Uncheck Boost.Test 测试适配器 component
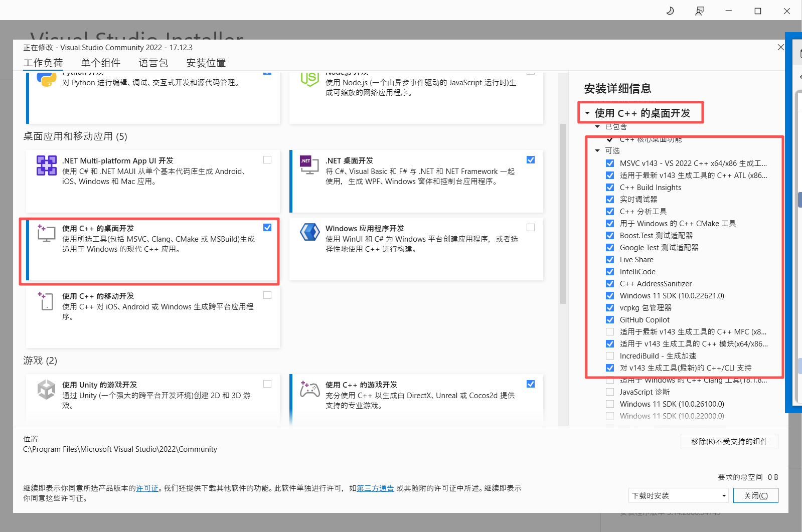The height and width of the screenshot is (532, 802). [x=610, y=236]
